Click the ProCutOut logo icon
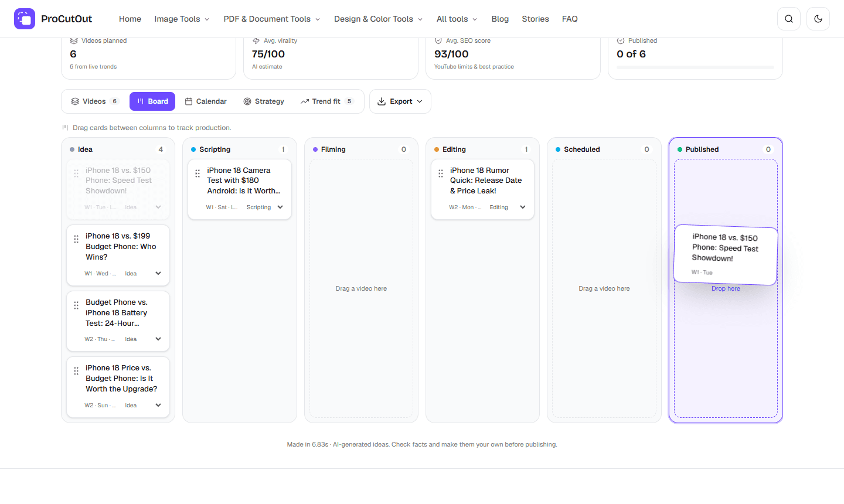The image size is (844, 504). [x=25, y=19]
